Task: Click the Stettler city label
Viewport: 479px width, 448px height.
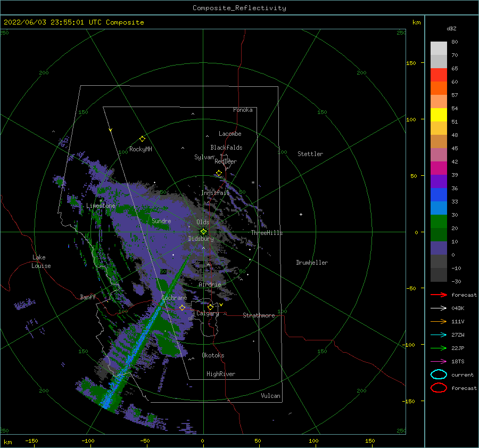Action: (310, 154)
